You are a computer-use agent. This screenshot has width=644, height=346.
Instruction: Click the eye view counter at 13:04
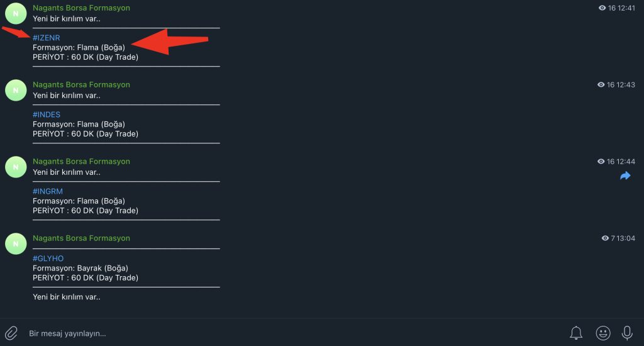(x=605, y=238)
